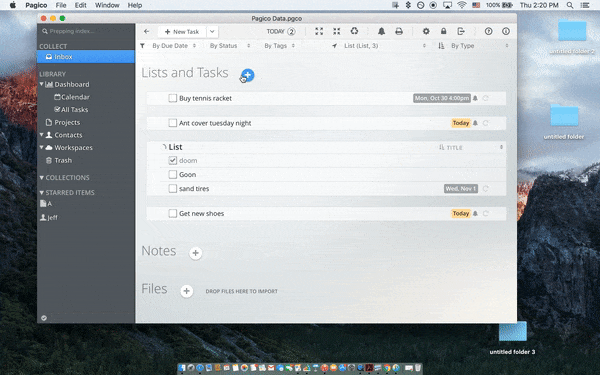Open the By Tags filter dropdown
Image resolution: width=600 pixels, height=375 pixels.
pyautogui.click(x=279, y=46)
